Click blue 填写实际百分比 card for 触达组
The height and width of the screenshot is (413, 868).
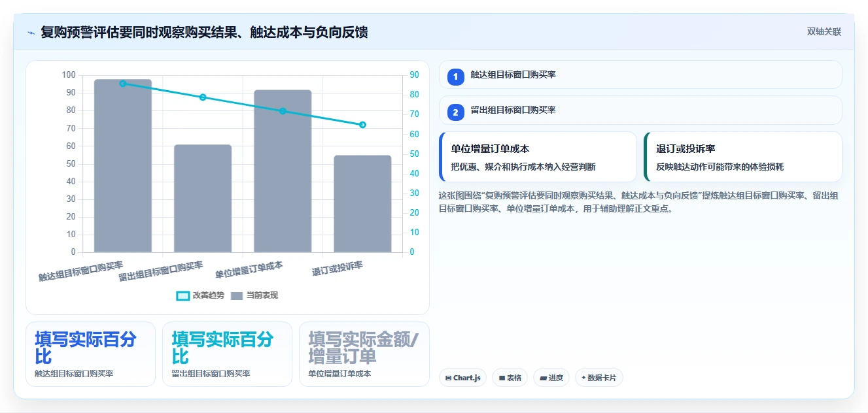90,354
